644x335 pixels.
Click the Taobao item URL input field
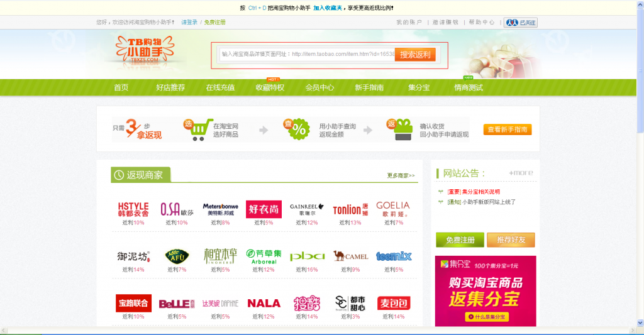click(307, 54)
